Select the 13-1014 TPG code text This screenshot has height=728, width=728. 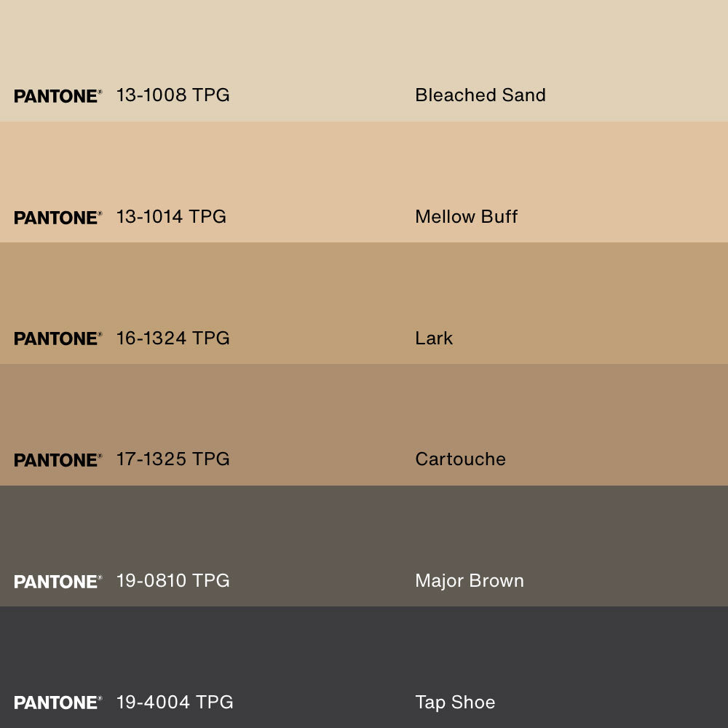pos(171,217)
